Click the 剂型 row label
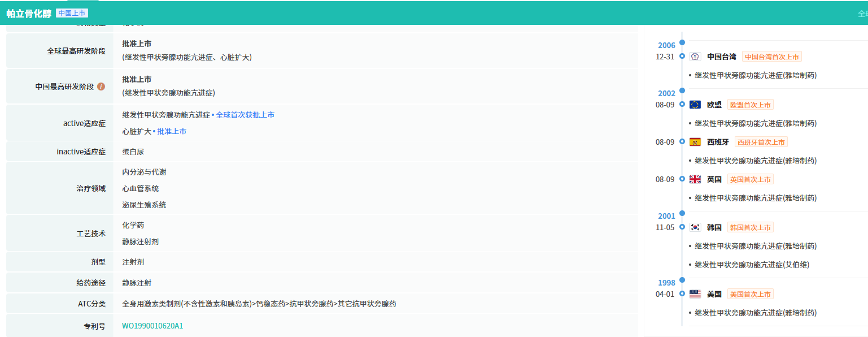868x337 pixels. pos(98,262)
